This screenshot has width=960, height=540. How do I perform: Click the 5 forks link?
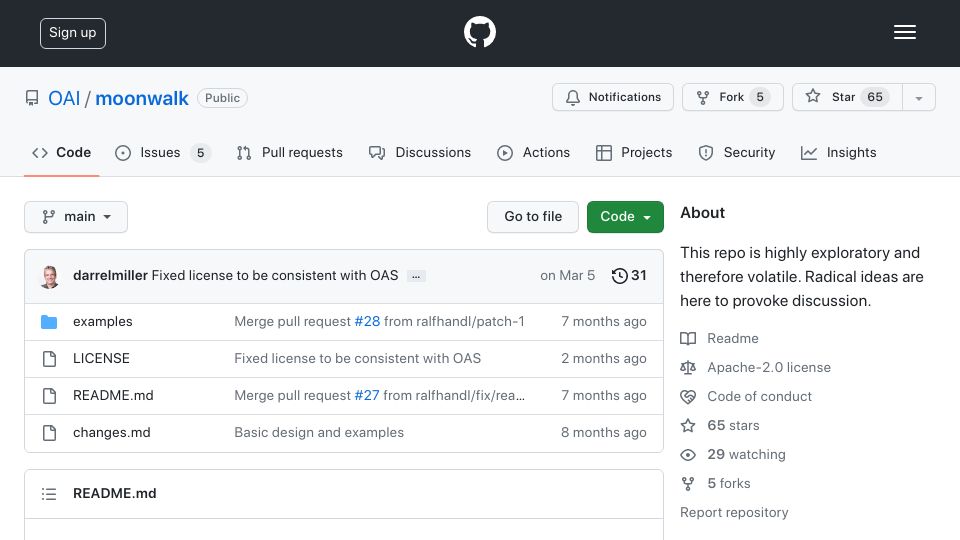729,483
